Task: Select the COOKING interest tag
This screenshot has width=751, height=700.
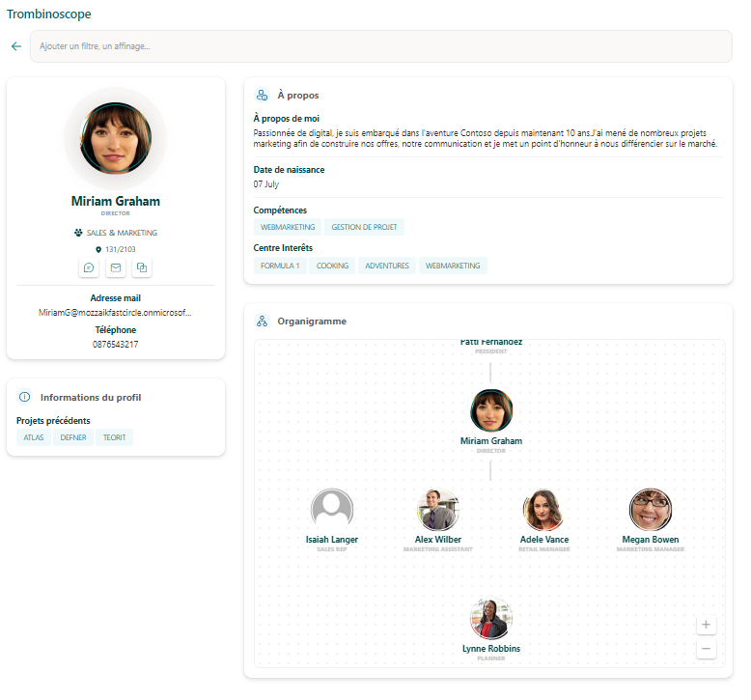Action: 332,266
